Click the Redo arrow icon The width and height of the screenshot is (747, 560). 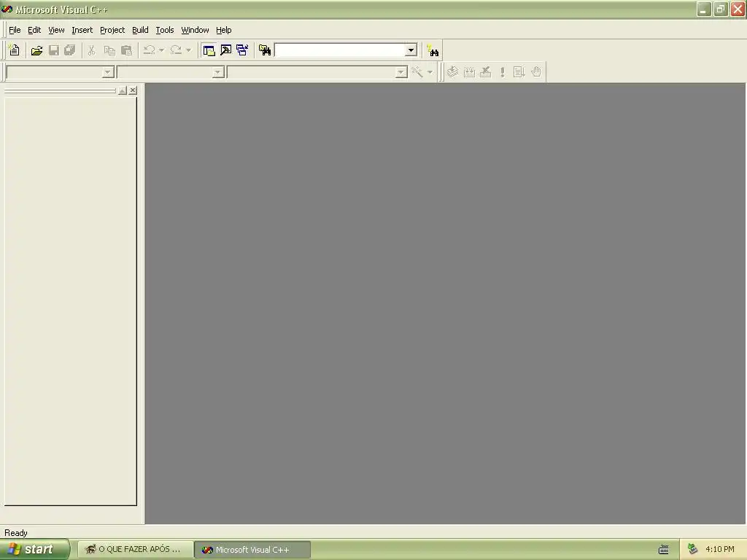coord(177,50)
